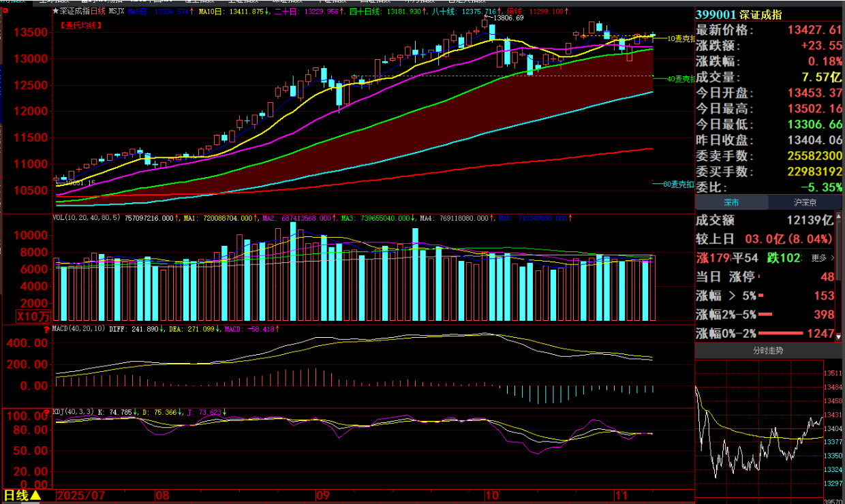Click the MACD(40,20,10) indicator title

click(x=78, y=330)
